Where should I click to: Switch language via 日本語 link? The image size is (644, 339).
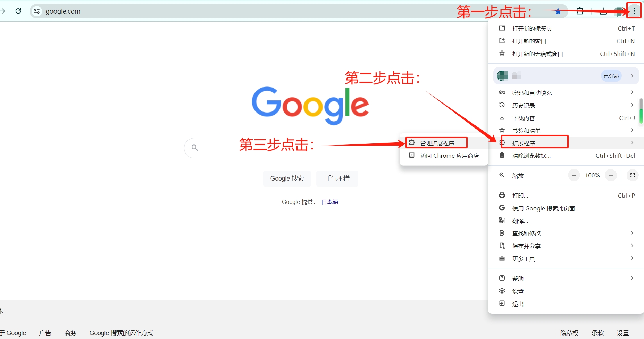tap(330, 202)
